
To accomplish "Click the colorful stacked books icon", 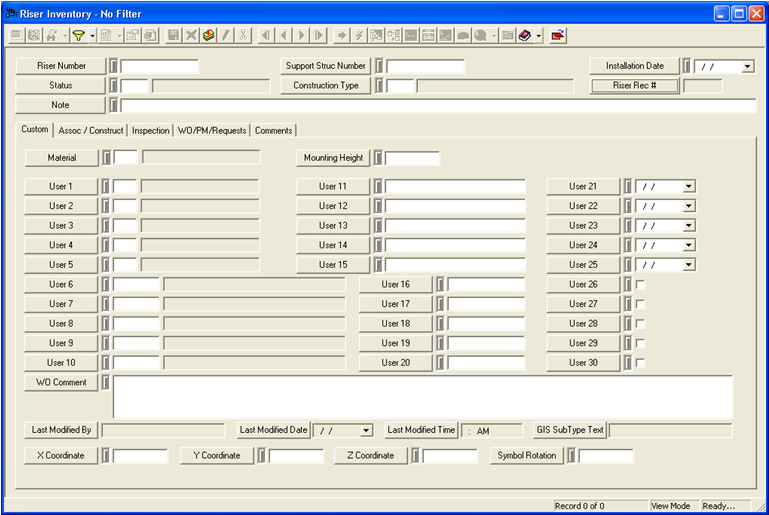I will (208, 35).
